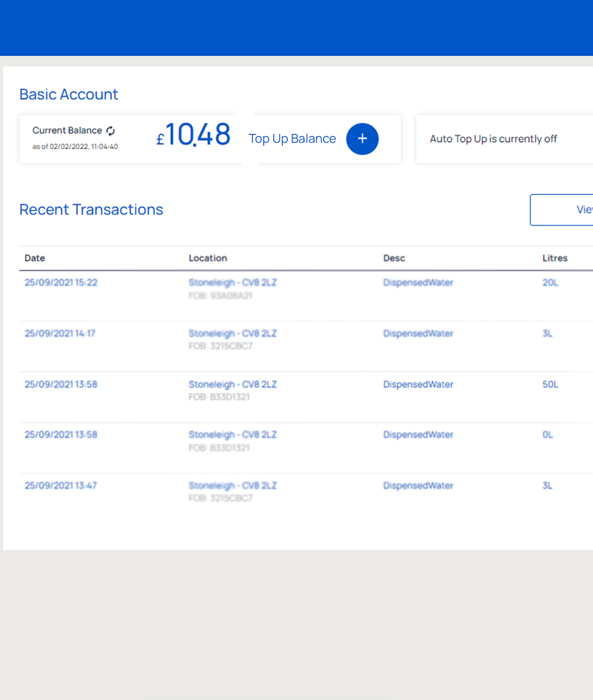Image resolution: width=593 pixels, height=700 pixels.
Task: Select the date 25/09/2021 13:47
Action: [61, 486]
